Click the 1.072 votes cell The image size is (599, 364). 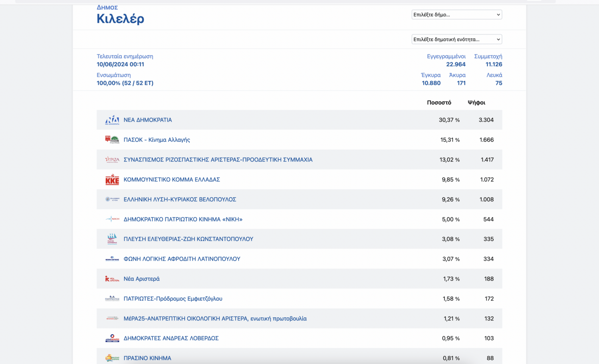pyautogui.click(x=487, y=180)
